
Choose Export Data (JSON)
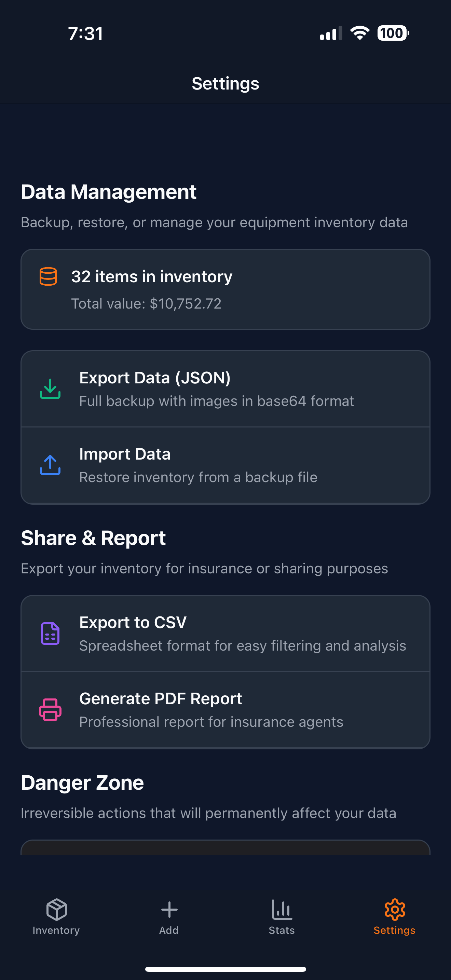point(225,389)
